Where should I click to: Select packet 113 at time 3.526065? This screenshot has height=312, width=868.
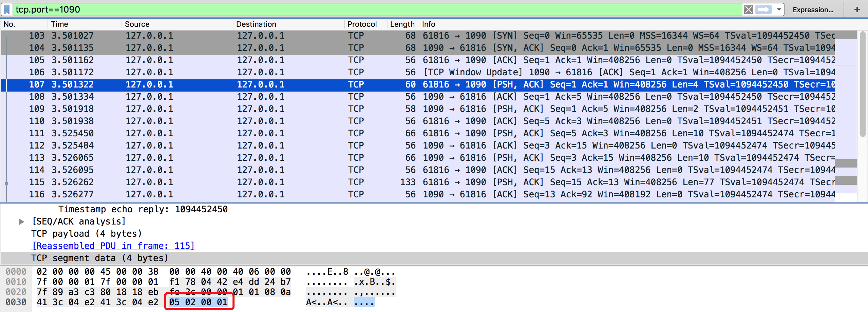point(417,158)
